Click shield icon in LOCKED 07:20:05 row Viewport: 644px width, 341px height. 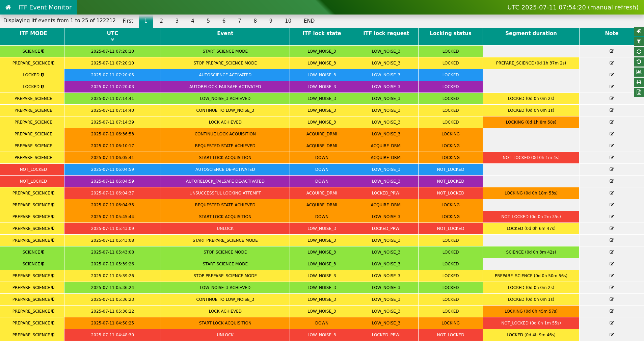pos(42,75)
